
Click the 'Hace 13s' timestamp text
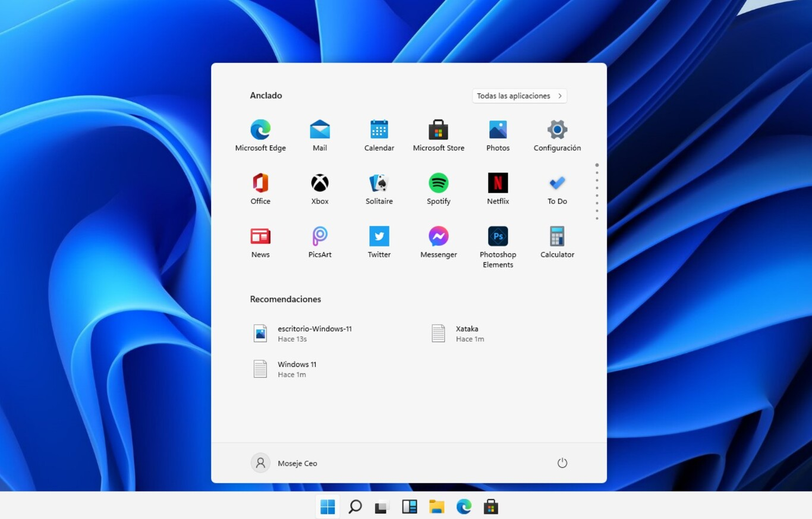point(292,339)
